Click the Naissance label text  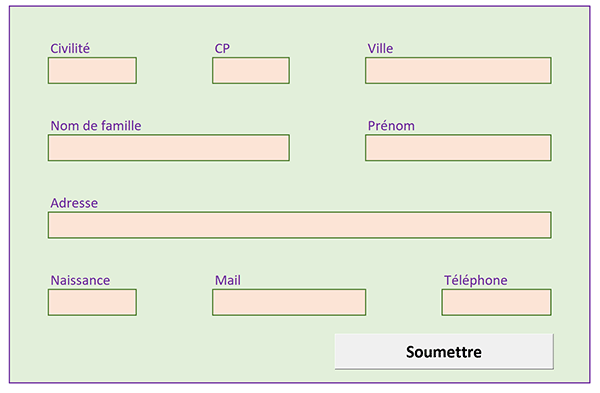(x=80, y=280)
